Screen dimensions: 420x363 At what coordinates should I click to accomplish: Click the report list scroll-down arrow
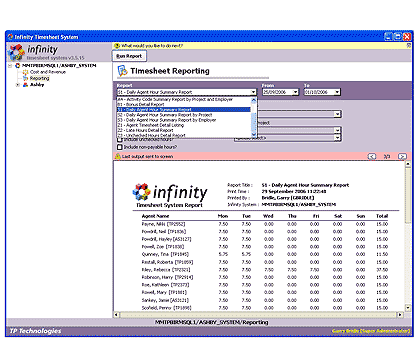pos(253,135)
